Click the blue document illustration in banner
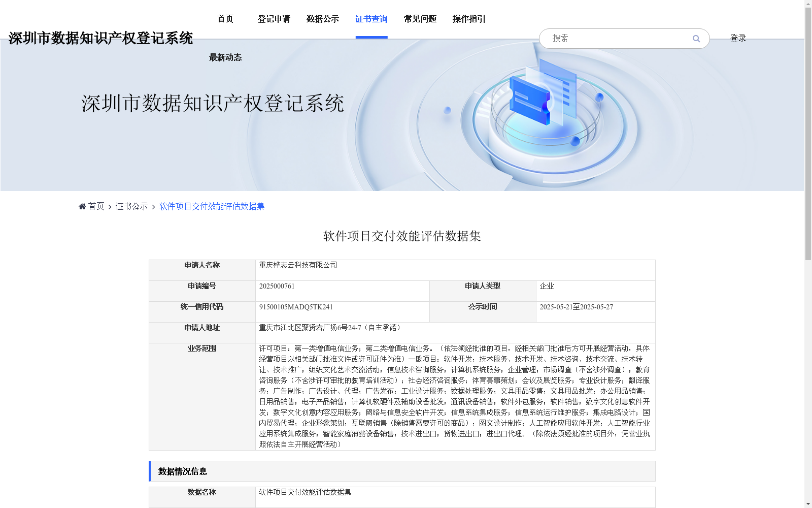 542,92
